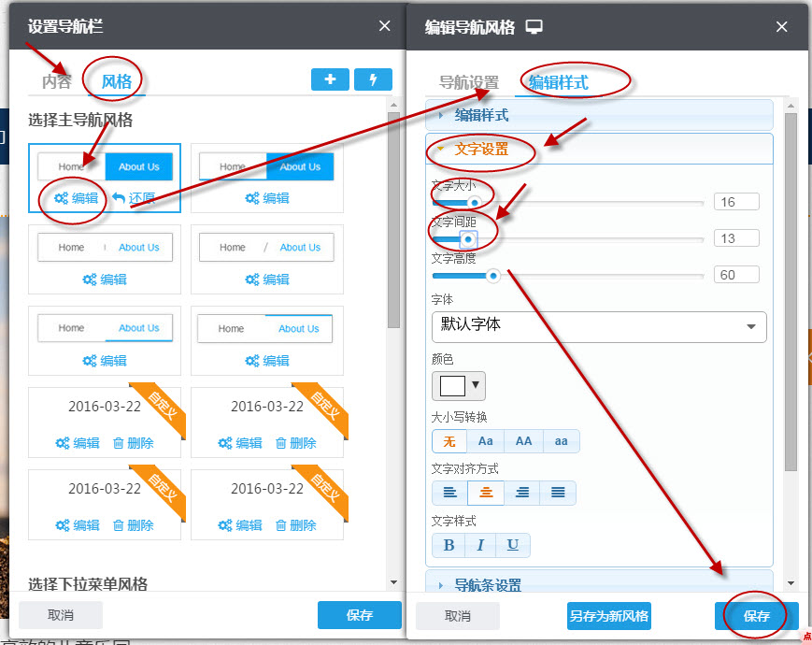This screenshot has height=645, width=812.
Task: Select aa lowercase conversion option
Action: (x=561, y=441)
